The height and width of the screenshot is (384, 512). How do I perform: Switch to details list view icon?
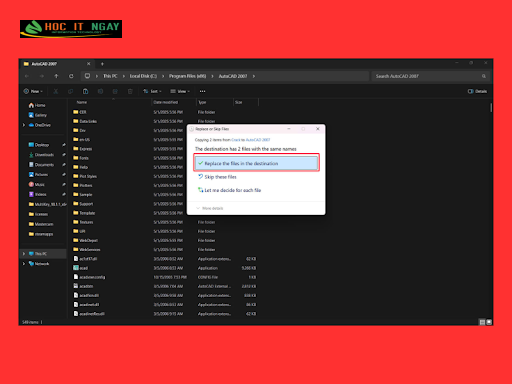tap(482, 322)
